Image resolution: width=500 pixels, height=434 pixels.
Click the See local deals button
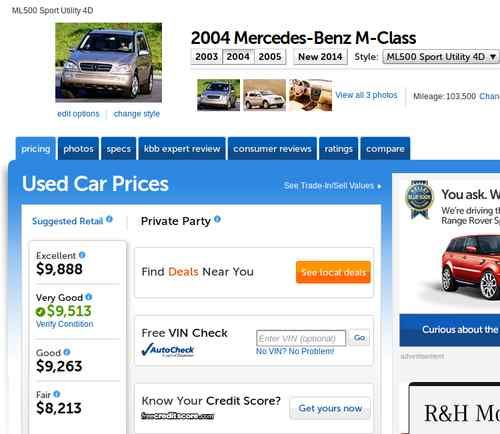click(333, 272)
